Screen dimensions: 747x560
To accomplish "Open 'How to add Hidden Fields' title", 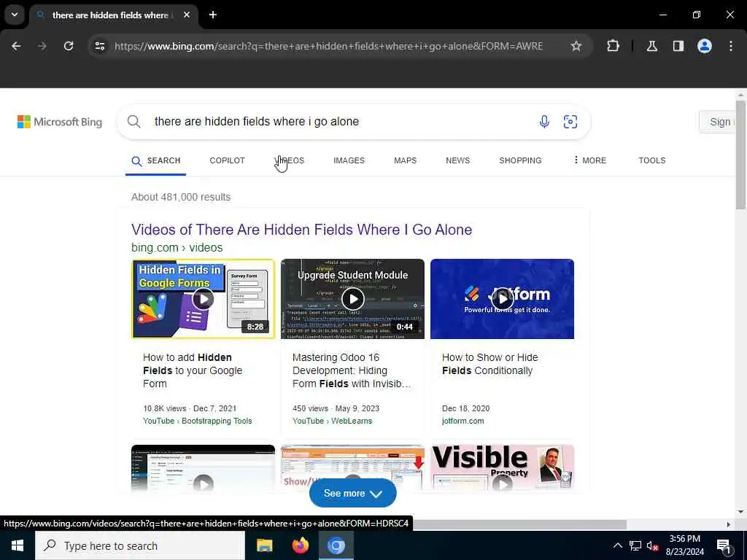I will (193, 370).
